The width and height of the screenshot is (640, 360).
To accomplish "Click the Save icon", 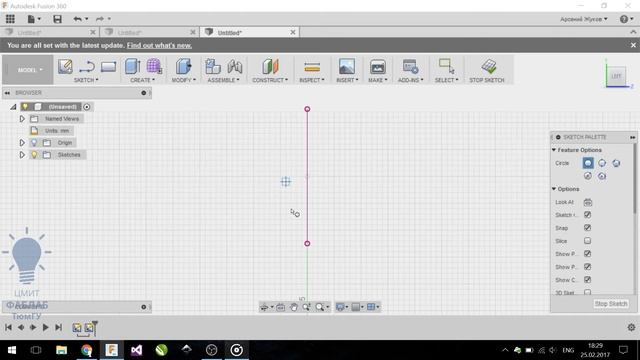I will coord(57,19).
